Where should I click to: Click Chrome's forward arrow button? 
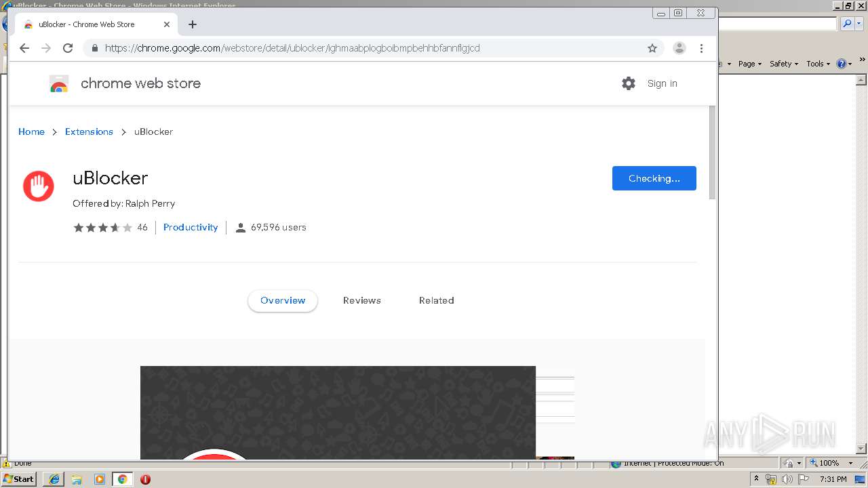pyautogui.click(x=46, y=48)
